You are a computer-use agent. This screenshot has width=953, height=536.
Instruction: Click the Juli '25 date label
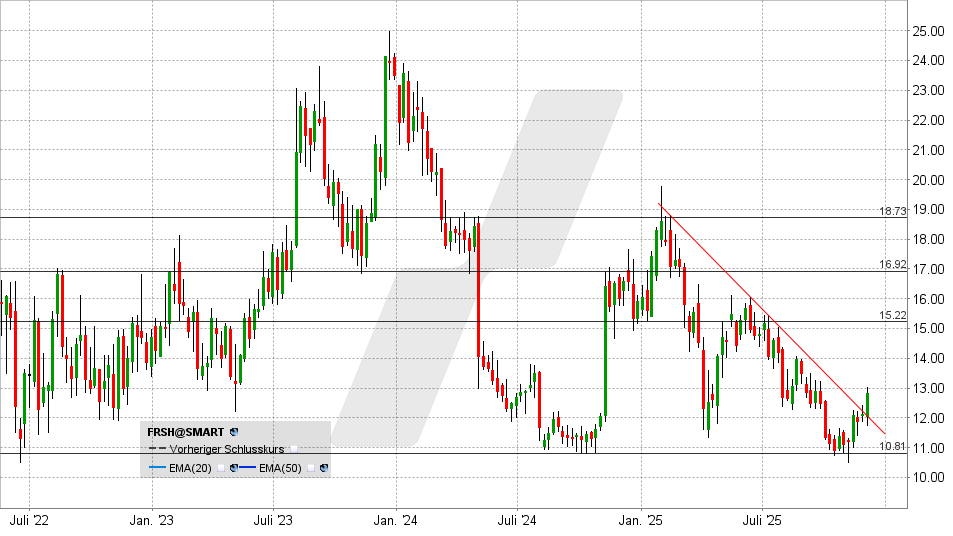point(762,521)
